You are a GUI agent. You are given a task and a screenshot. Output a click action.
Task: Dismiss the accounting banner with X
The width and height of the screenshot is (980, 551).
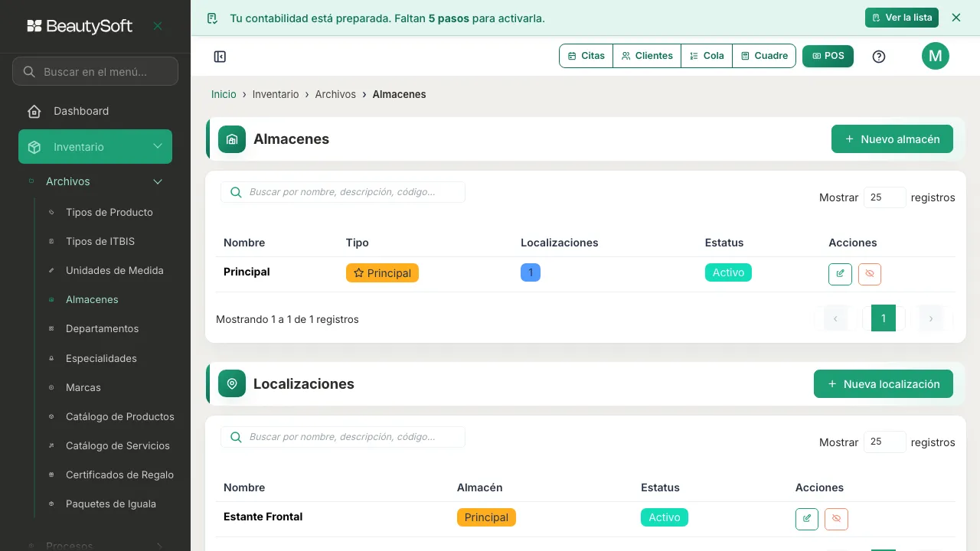(956, 18)
